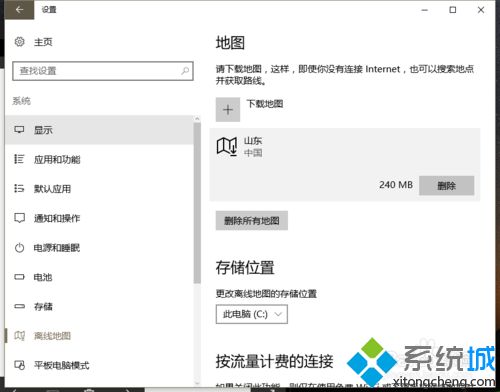The image size is (500, 392).
Task: Select the Apps and features list icon
Action: tap(19, 159)
